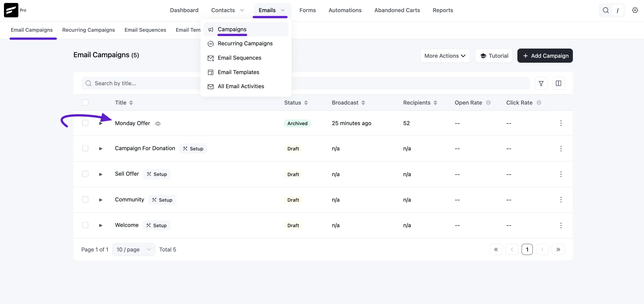The width and height of the screenshot is (644, 304).
Task: Click Setup for Sell Offer
Action: click(157, 174)
